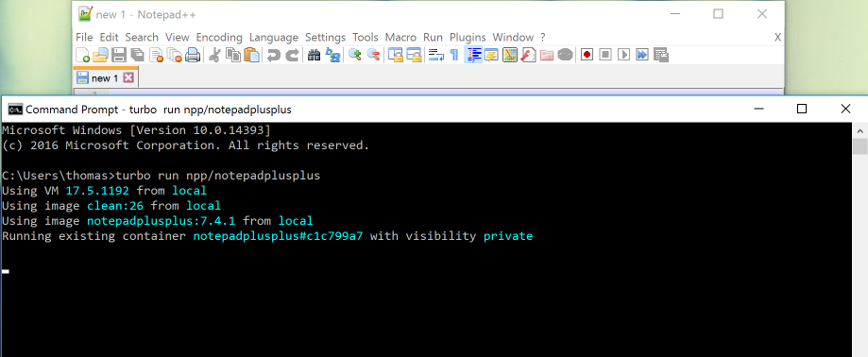
Task: Toggle the indent guide icon
Action: pyautogui.click(x=473, y=55)
